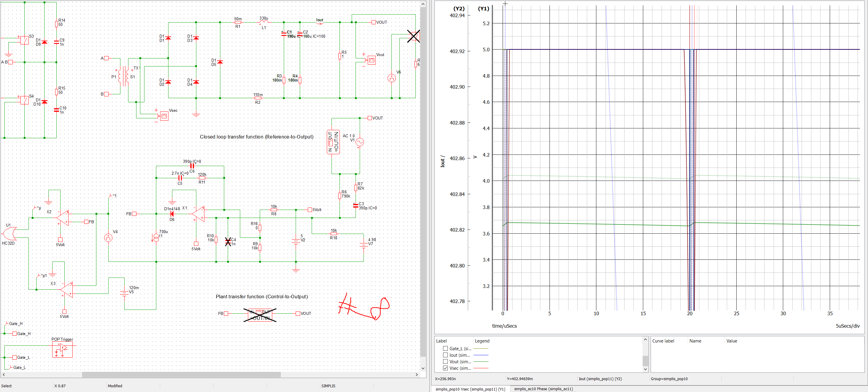Enable the Vout curve checkbox
This screenshot has width=868, height=392.
[x=445, y=361]
